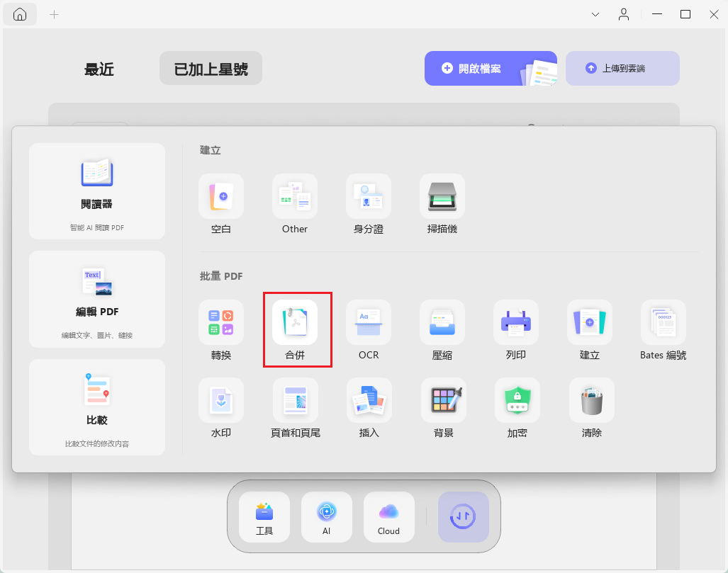Open batch 清除 erase tool
Screen dimensions: 728x573
[x=592, y=408]
